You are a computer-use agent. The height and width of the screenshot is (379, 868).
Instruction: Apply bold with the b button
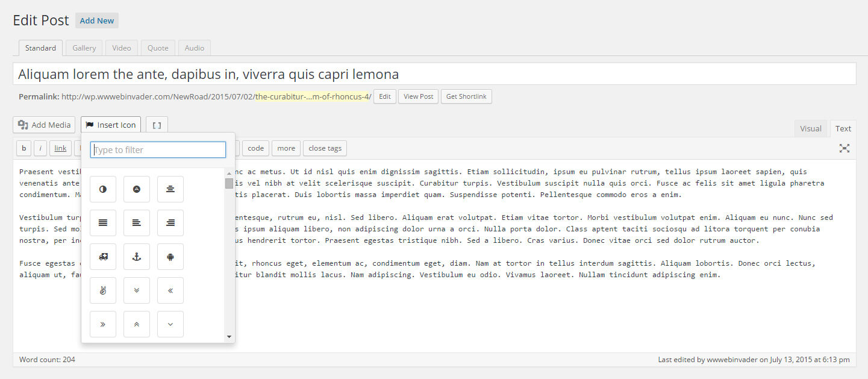click(23, 148)
